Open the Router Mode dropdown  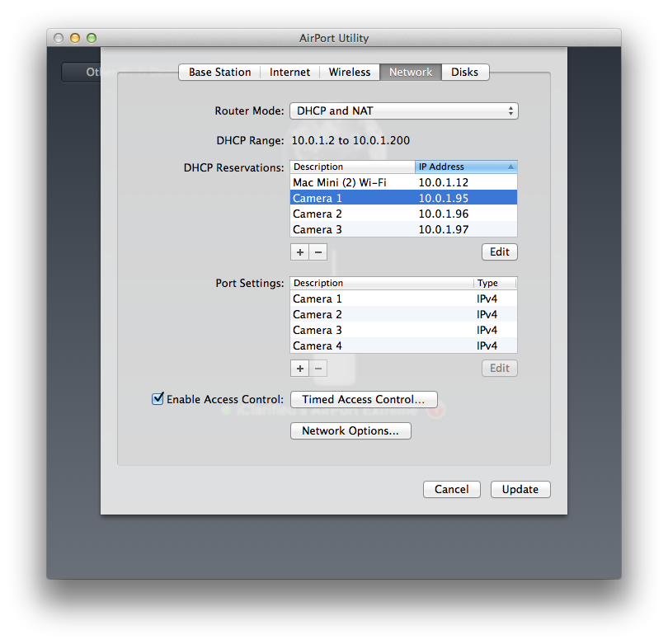pos(404,110)
